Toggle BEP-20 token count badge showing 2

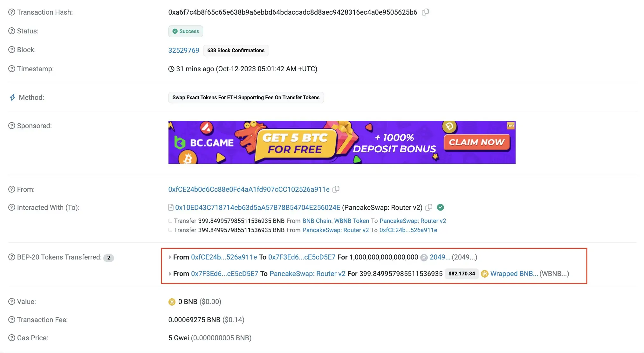pos(108,257)
